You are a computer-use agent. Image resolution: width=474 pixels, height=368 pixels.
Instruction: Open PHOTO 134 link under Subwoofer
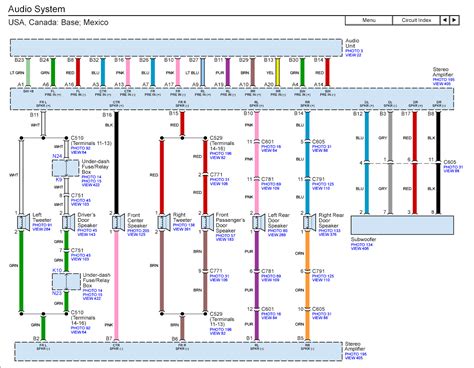pyautogui.click(x=362, y=245)
